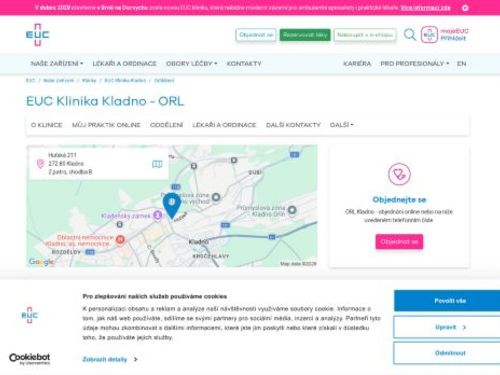The image size is (500, 375).
Task: Expand Zobrazit detaily in cookie banner
Action: point(110,359)
